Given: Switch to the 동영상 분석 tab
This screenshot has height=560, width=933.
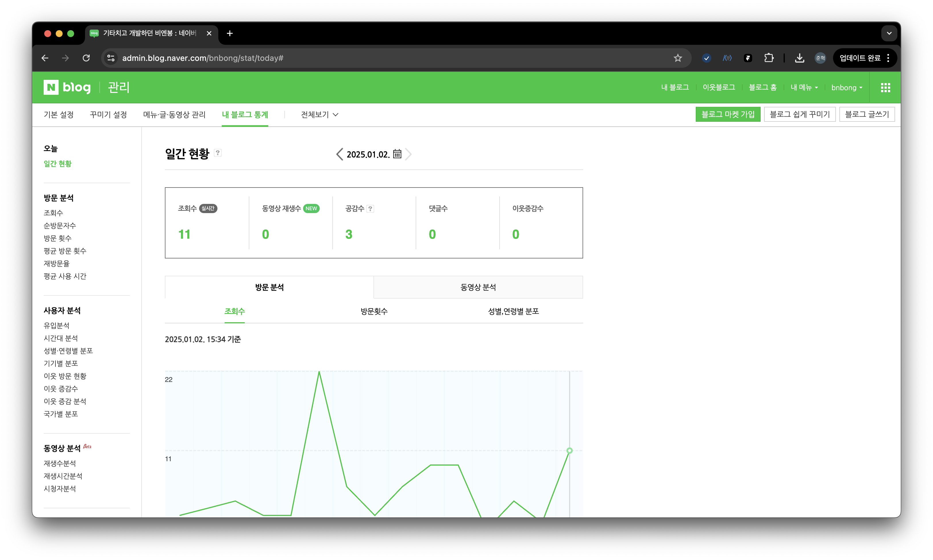Looking at the screenshot, I should (x=478, y=287).
